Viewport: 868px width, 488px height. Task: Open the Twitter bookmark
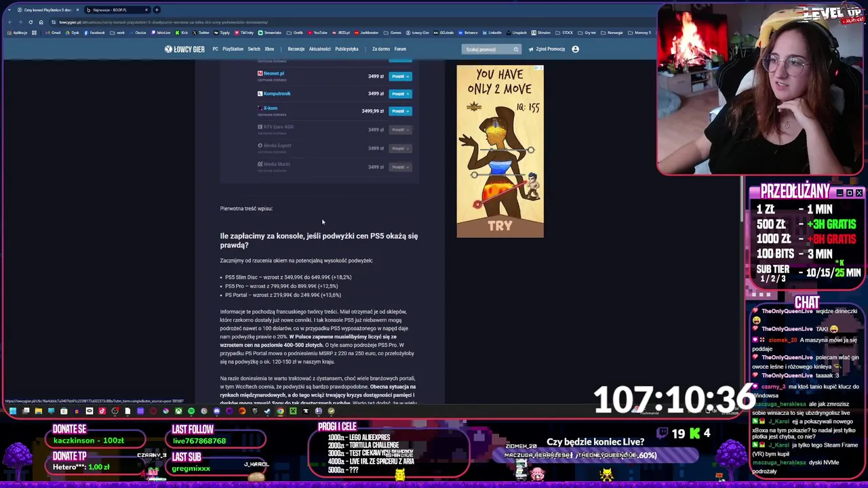click(201, 33)
